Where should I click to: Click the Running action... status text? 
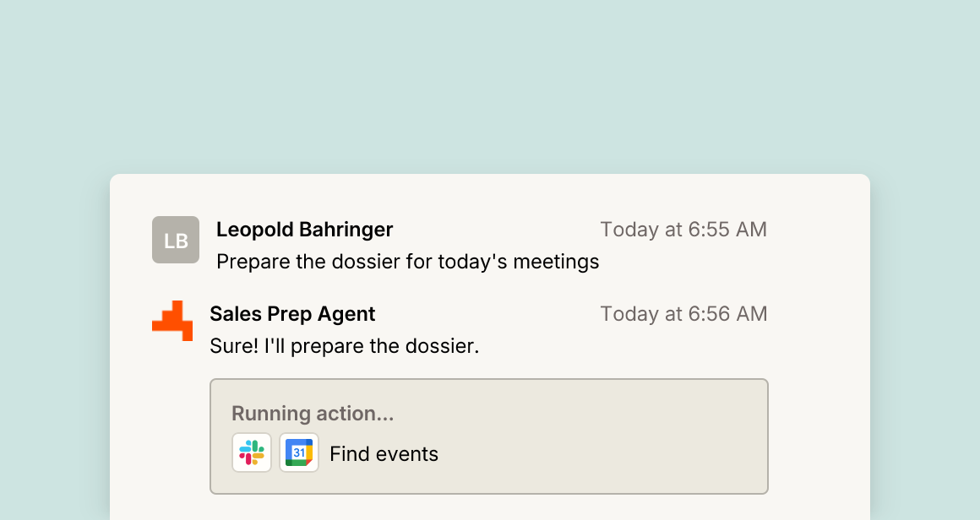pos(313,414)
